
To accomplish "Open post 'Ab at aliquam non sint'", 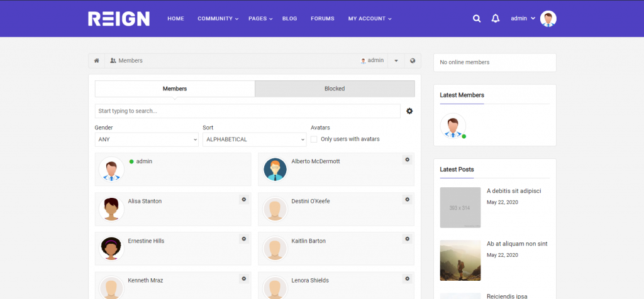I will click(517, 244).
